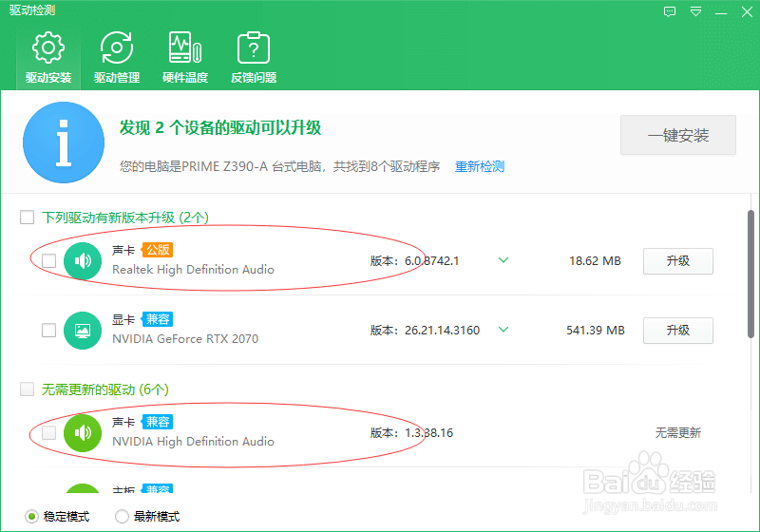Expand version dropdown for 6.0.8742.1
The image size is (760, 532).
(503, 260)
